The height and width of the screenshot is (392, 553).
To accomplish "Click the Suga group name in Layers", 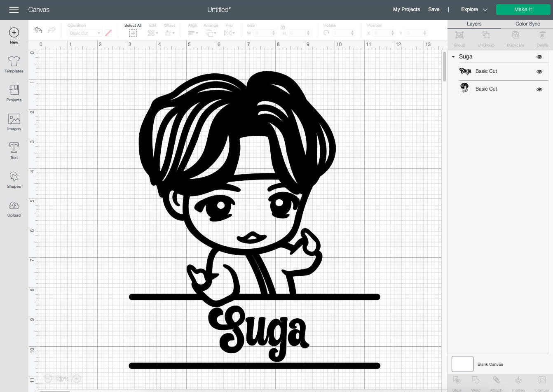I will click(466, 57).
